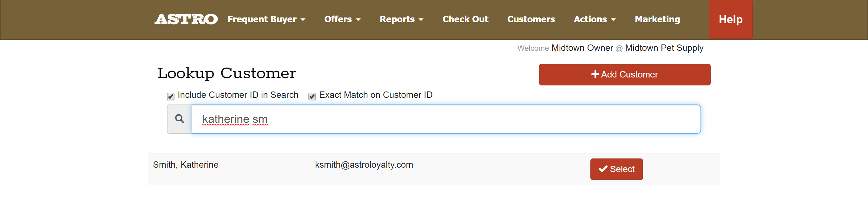Expand the Frequent Buyer dropdown menu
Viewport: 868px width, 215px height.
click(266, 19)
